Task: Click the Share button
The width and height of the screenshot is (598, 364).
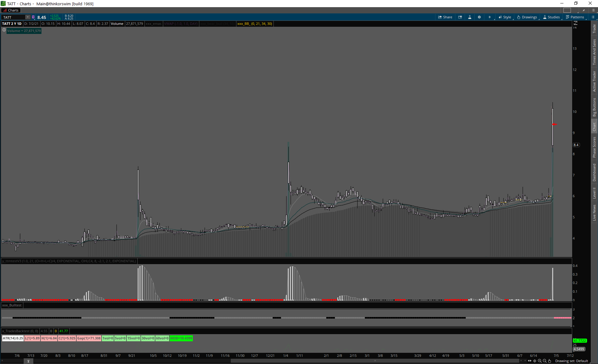Action: [445, 17]
